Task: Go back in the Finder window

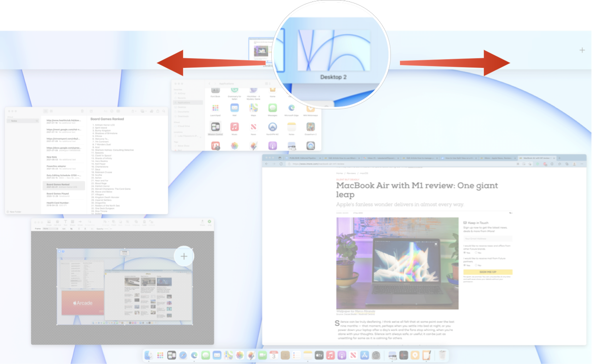Action: click(210, 84)
